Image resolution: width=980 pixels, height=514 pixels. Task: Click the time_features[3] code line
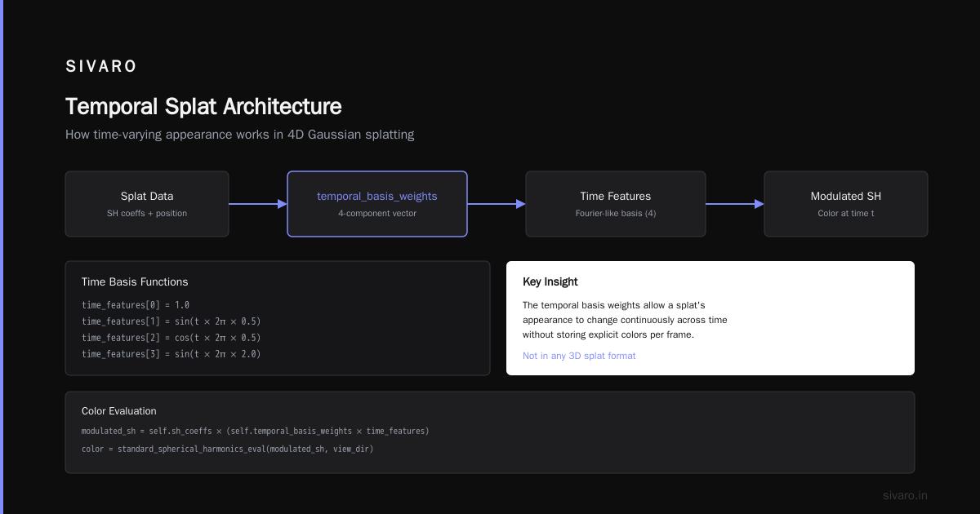coord(171,354)
